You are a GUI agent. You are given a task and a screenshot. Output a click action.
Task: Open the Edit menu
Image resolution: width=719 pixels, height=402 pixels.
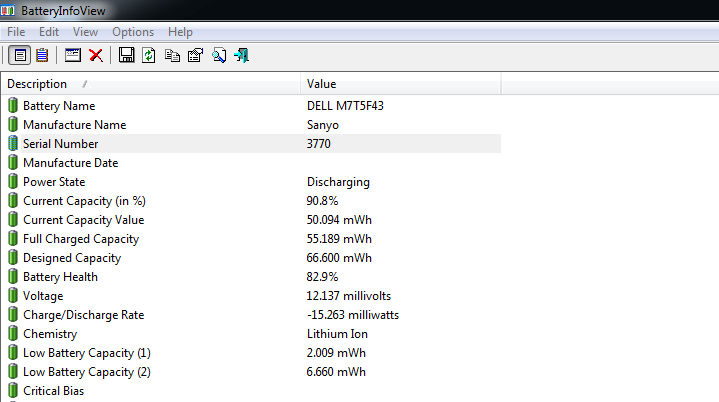point(49,32)
